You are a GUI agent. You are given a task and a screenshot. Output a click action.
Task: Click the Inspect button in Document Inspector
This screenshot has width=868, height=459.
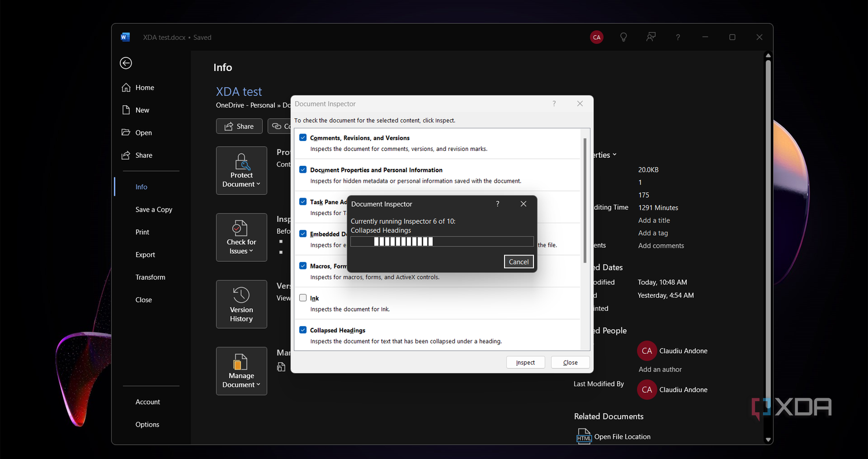click(x=525, y=362)
